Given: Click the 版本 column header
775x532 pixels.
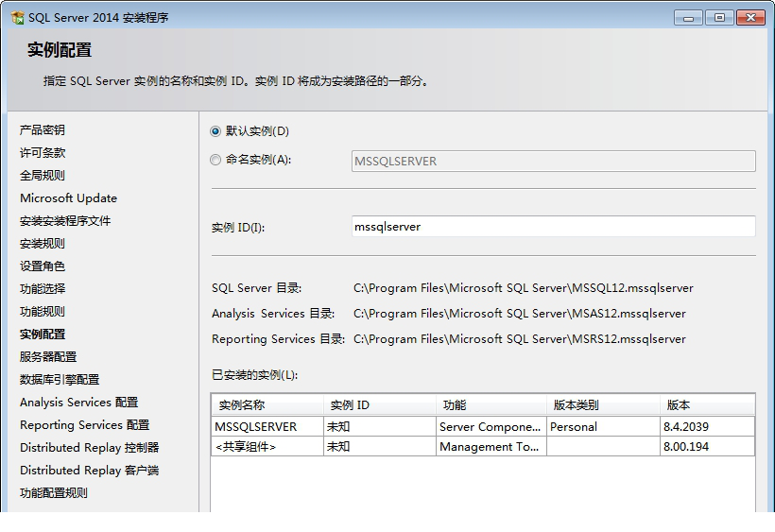Looking at the screenshot, I should [707, 405].
